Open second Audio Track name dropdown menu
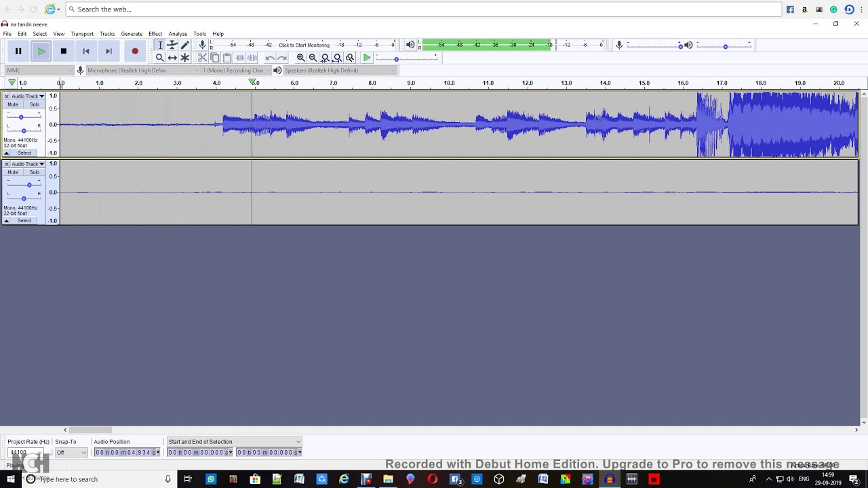This screenshot has height=488, width=868. pos(27,164)
